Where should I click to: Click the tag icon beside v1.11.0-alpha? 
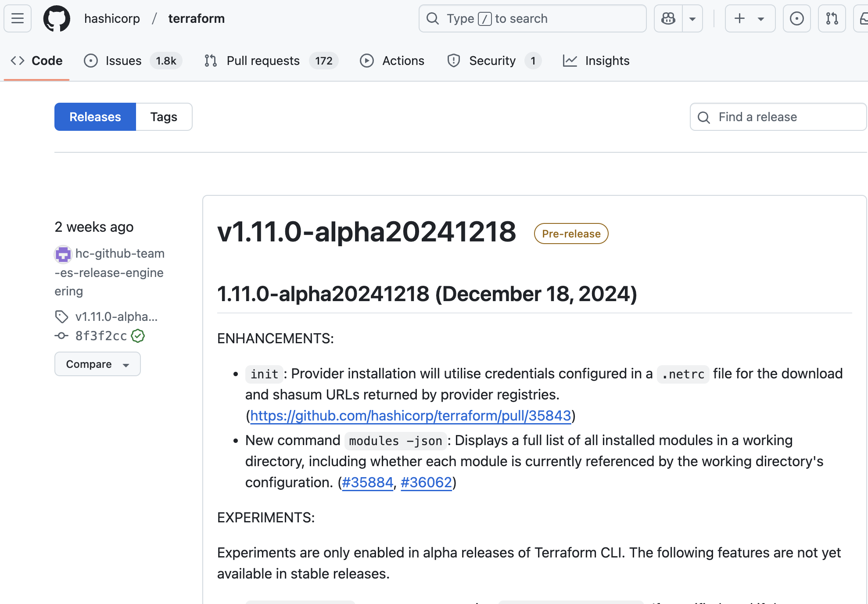point(61,316)
